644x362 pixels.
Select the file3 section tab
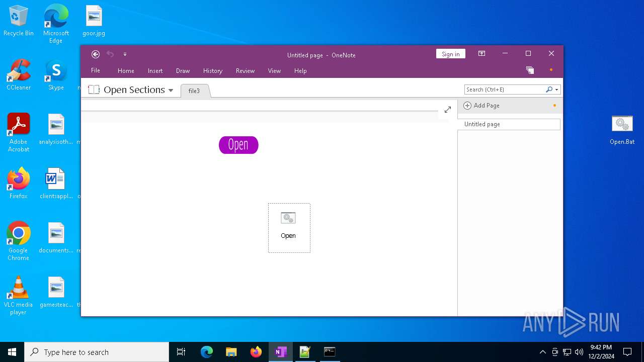click(x=194, y=91)
